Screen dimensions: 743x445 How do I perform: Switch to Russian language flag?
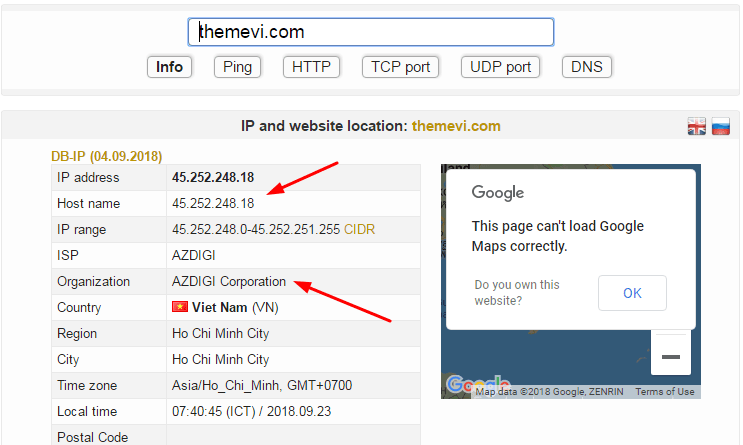pyautogui.click(x=721, y=126)
